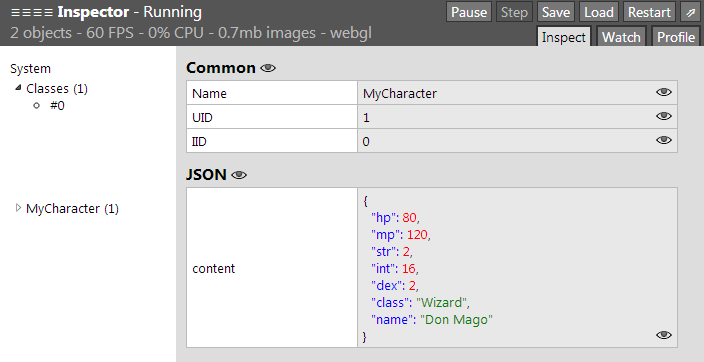The image size is (704, 362).
Task: Click the JSON content value box
Action: point(517,268)
